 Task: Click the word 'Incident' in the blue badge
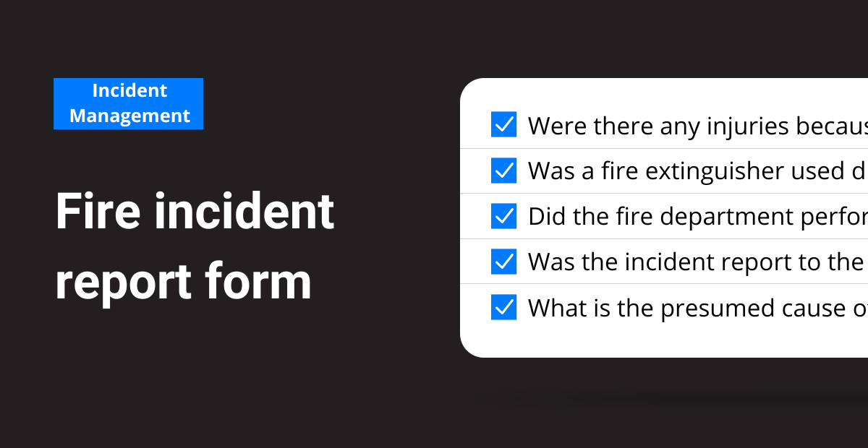coord(129,91)
